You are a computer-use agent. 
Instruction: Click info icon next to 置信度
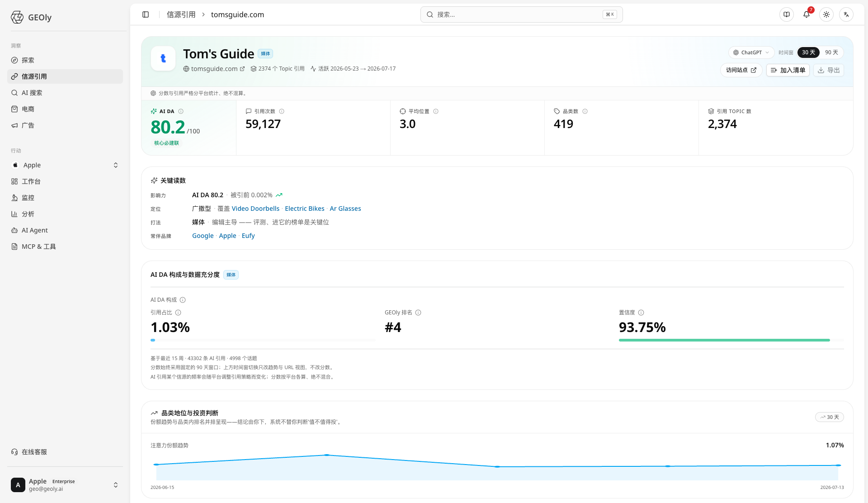coord(641,313)
